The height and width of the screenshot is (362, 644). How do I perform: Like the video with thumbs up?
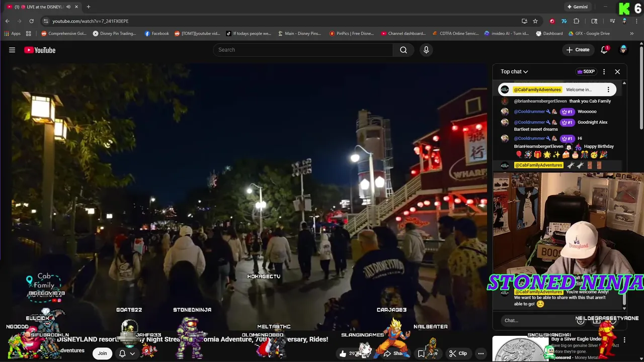(343, 353)
